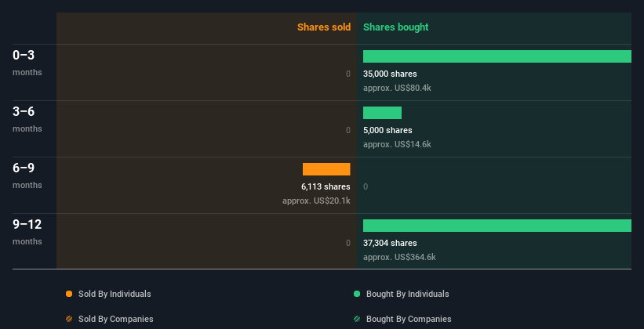Click the approx. US$80.4k amount
Image resolution: width=644 pixels, height=329 pixels.
tap(397, 88)
